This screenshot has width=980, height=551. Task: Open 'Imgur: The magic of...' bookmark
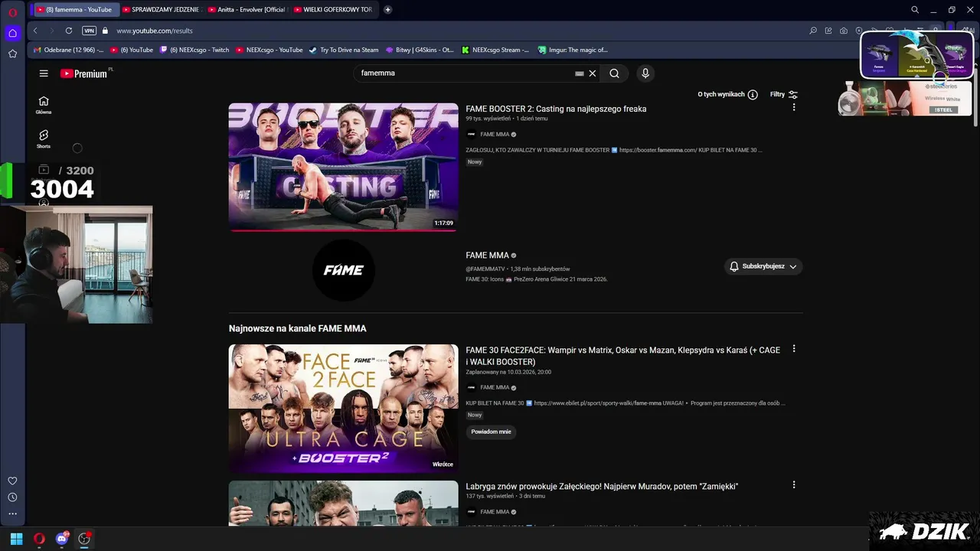(572, 50)
